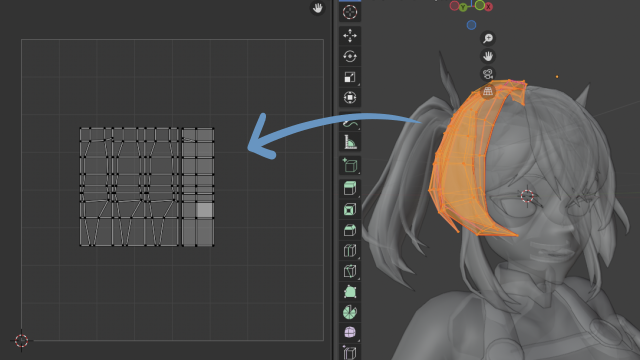
Task: Click the zoom magnifier in the 3D viewport
Action: 488,38
